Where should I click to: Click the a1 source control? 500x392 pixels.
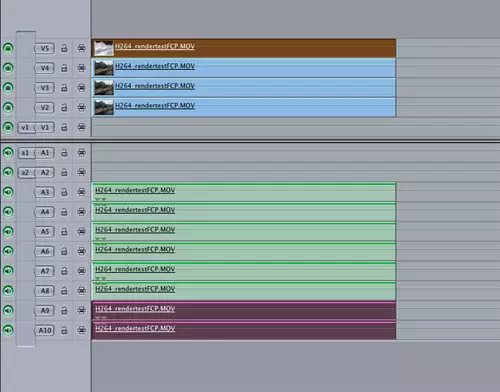[x=26, y=153]
